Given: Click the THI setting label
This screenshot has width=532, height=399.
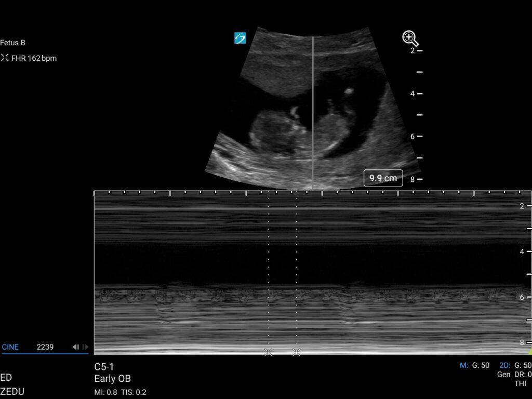Looking at the screenshot, I should point(520,383).
